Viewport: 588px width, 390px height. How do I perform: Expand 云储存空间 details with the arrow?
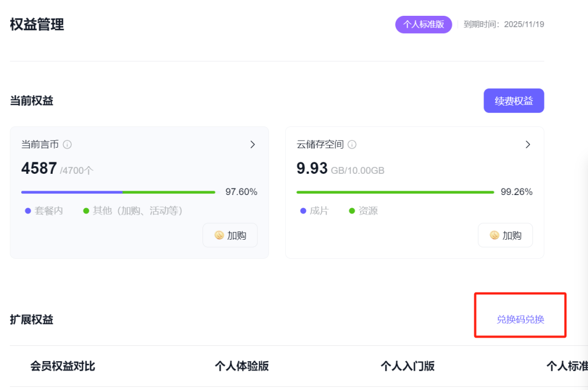point(528,144)
